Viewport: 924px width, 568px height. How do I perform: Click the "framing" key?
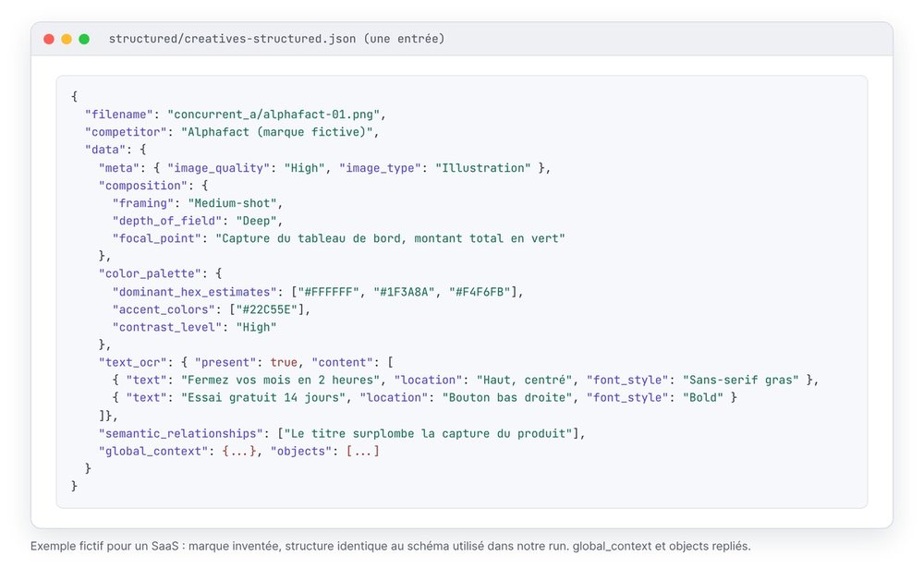click(x=143, y=203)
